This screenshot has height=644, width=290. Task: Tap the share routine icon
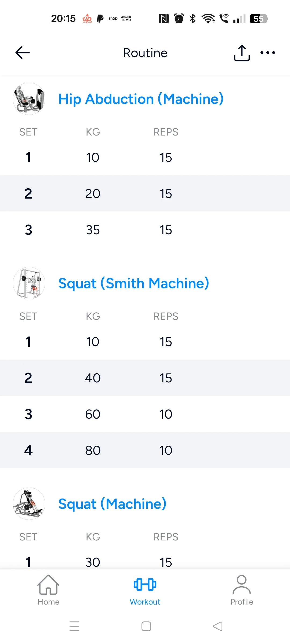[242, 53]
